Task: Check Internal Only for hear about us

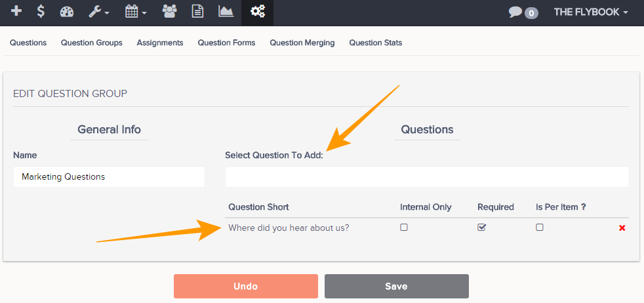Action: 404,228
